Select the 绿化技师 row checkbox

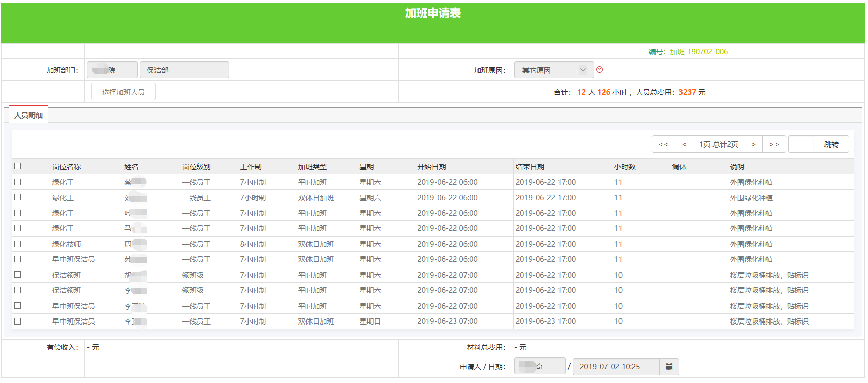pos(18,244)
